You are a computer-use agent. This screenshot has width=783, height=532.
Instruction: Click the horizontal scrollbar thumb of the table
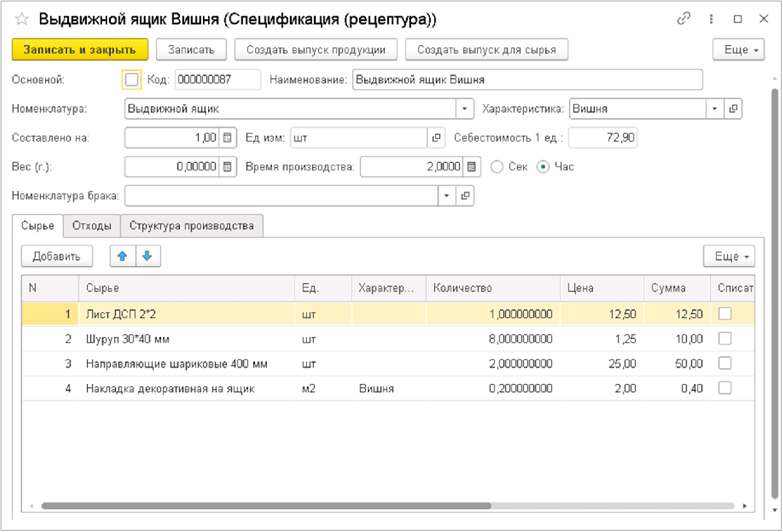click(266, 505)
